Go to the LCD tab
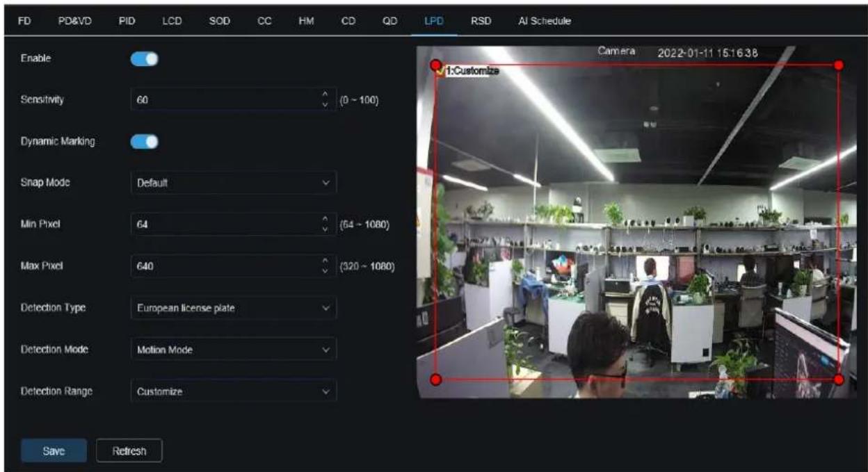This screenshot has height=472, width=868. point(172,22)
